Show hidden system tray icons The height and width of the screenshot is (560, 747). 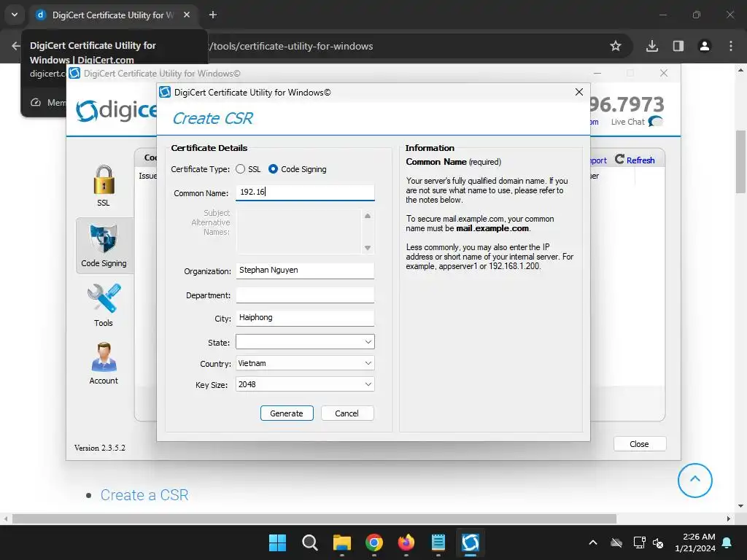(592, 542)
